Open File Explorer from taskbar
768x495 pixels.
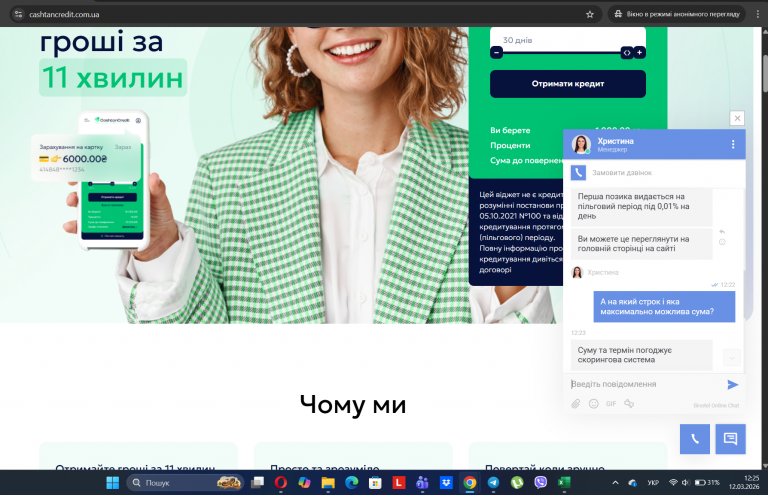click(x=328, y=483)
